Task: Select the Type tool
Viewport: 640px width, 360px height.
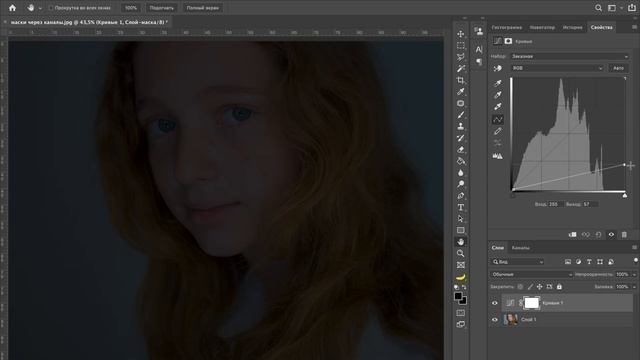Action: (x=460, y=207)
